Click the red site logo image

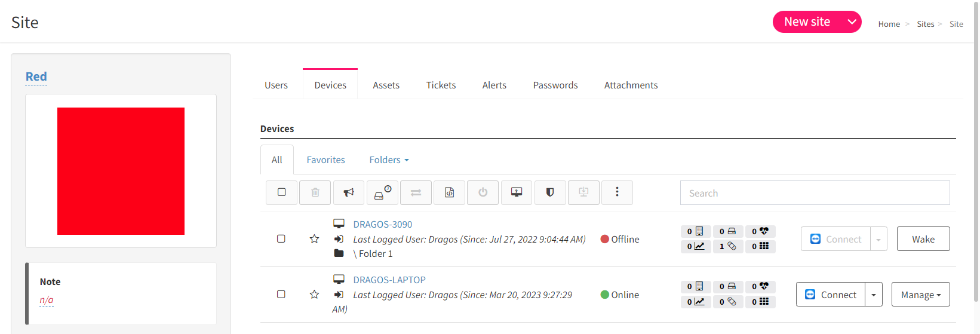tap(121, 171)
